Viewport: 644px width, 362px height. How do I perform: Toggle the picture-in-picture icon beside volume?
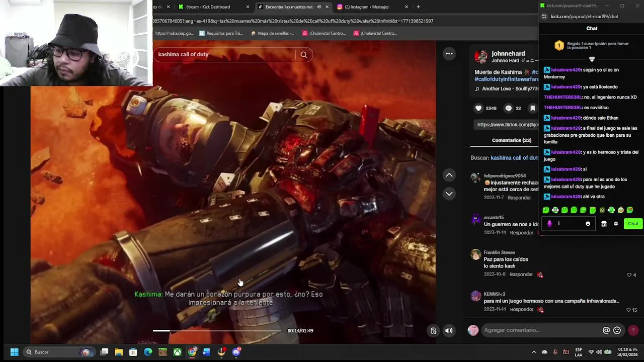point(433,330)
